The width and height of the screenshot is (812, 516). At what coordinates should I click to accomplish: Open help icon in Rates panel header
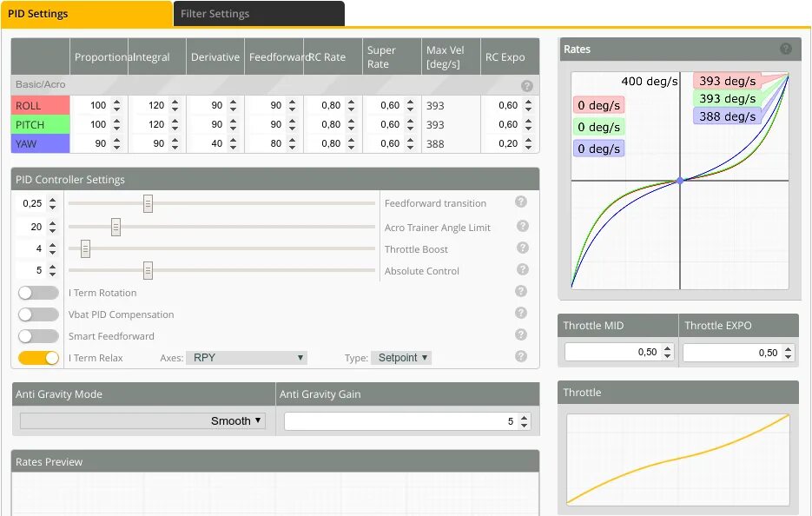[786, 49]
